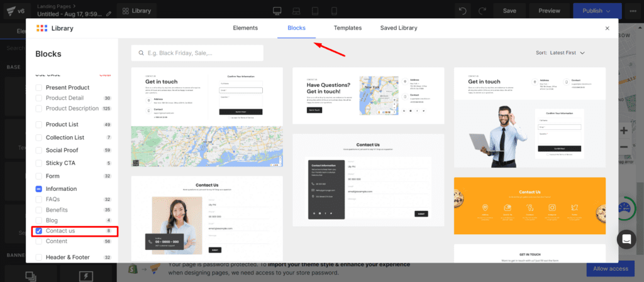Select the Have Questions? Get in touch block

coord(369,95)
